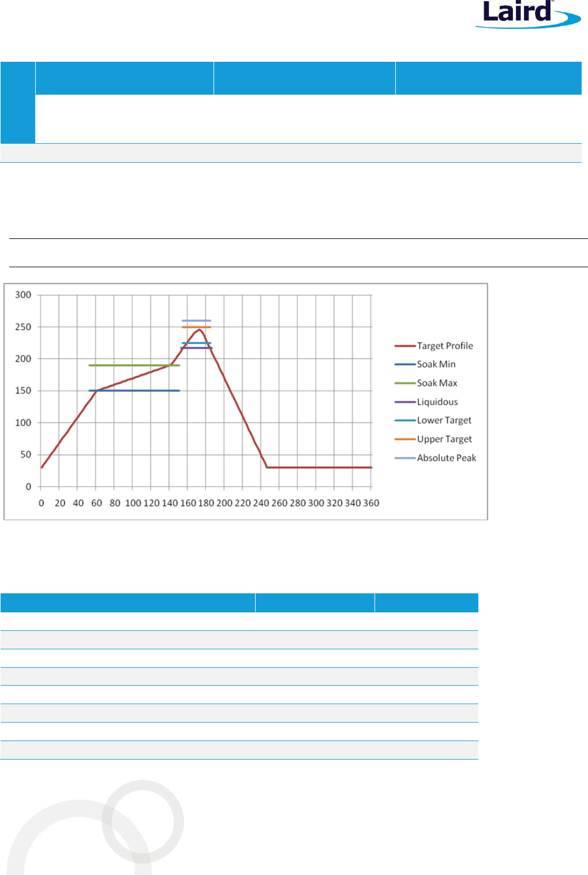Click the 360 label on the horizontal axis
The width and height of the screenshot is (588, 875).
371,503
